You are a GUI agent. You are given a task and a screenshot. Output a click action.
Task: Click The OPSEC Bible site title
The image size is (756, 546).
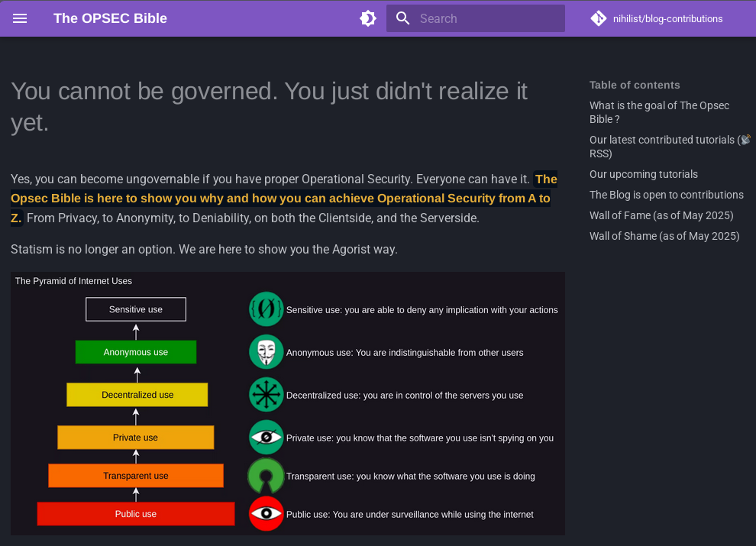[x=110, y=18]
